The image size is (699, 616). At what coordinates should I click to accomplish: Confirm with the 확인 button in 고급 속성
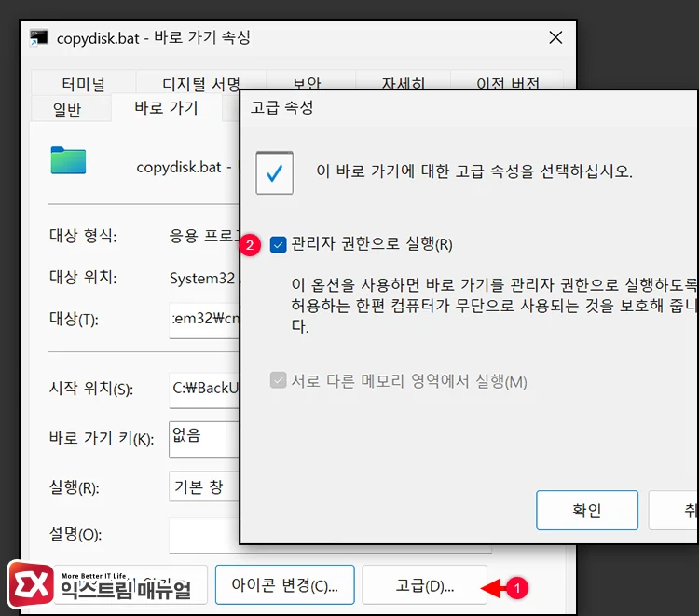click(586, 511)
